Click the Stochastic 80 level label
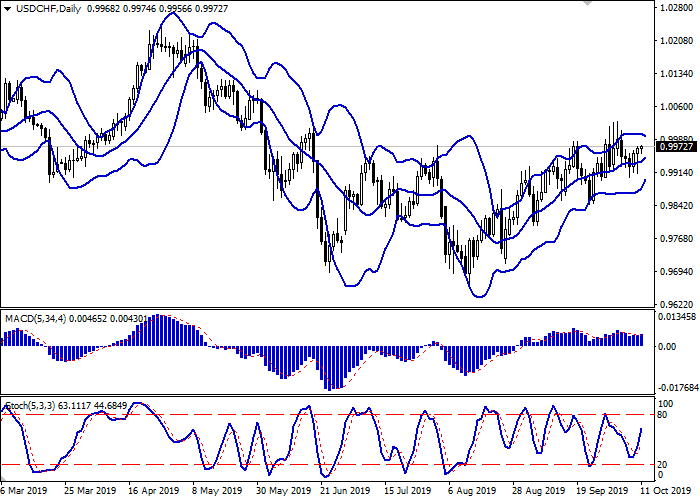The image size is (700, 500). point(660,414)
